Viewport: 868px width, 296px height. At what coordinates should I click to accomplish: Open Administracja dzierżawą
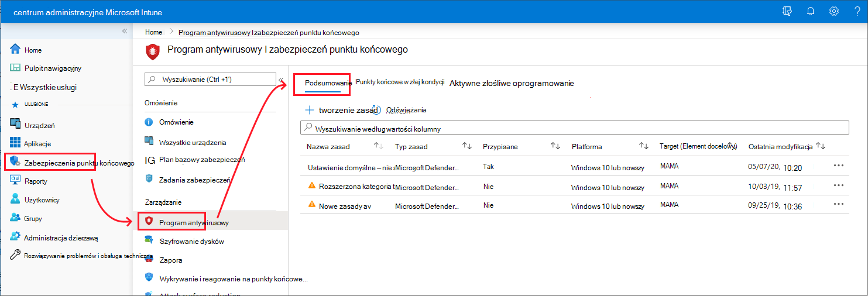click(x=54, y=238)
